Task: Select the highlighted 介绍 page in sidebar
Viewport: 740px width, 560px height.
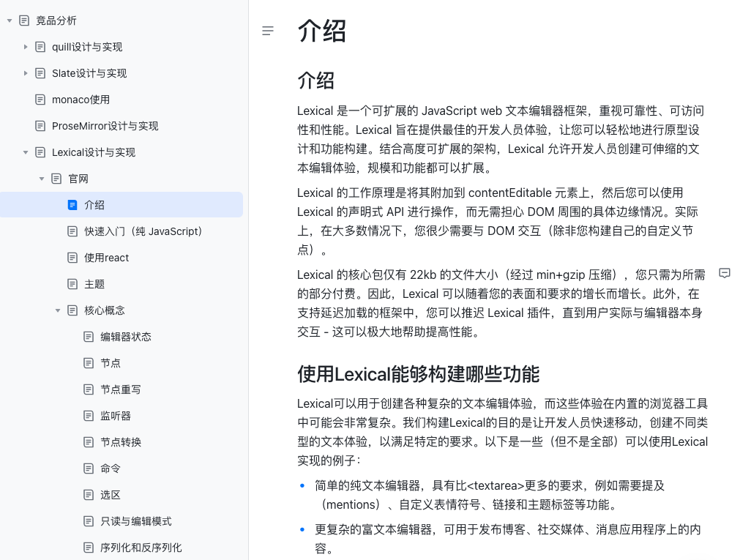Action: tap(94, 205)
